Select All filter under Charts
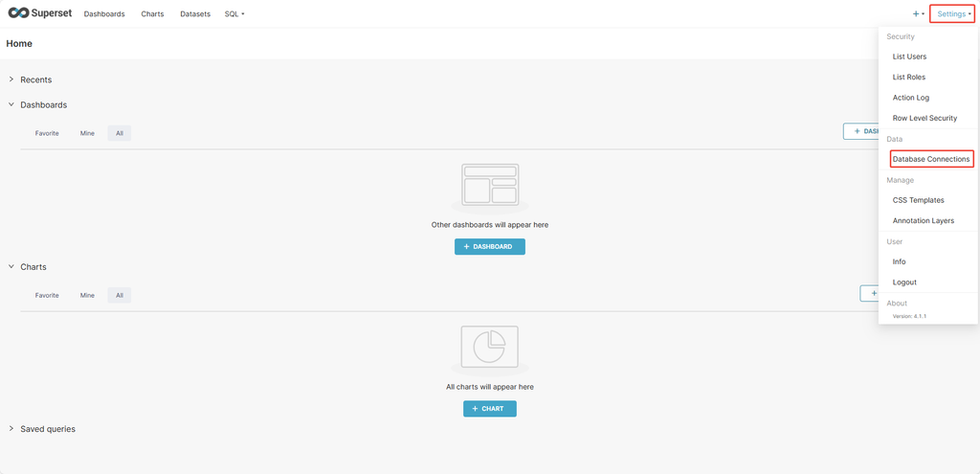Screen dimensions: 980x474 point(120,296)
